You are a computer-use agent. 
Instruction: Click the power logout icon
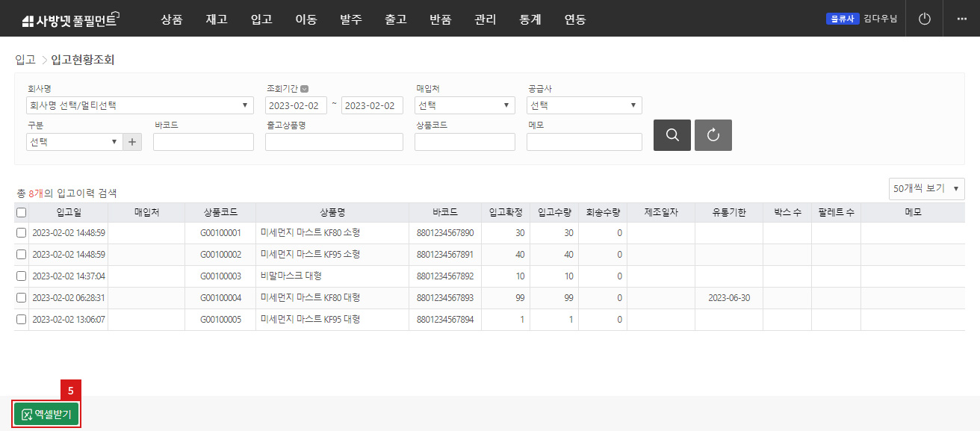tap(925, 19)
